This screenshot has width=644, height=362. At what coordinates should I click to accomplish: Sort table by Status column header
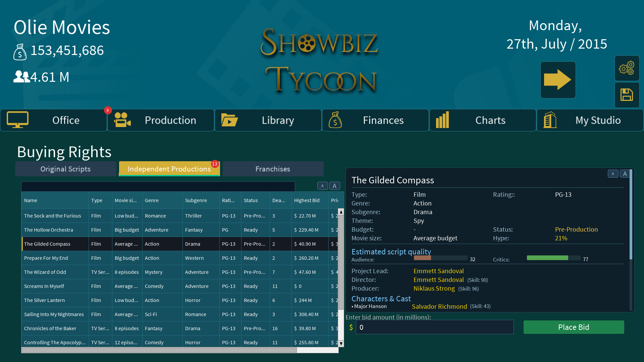click(x=256, y=200)
